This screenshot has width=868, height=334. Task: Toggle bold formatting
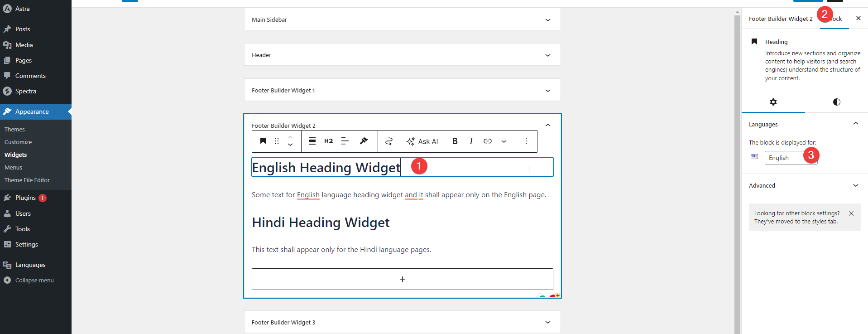(455, 141)
